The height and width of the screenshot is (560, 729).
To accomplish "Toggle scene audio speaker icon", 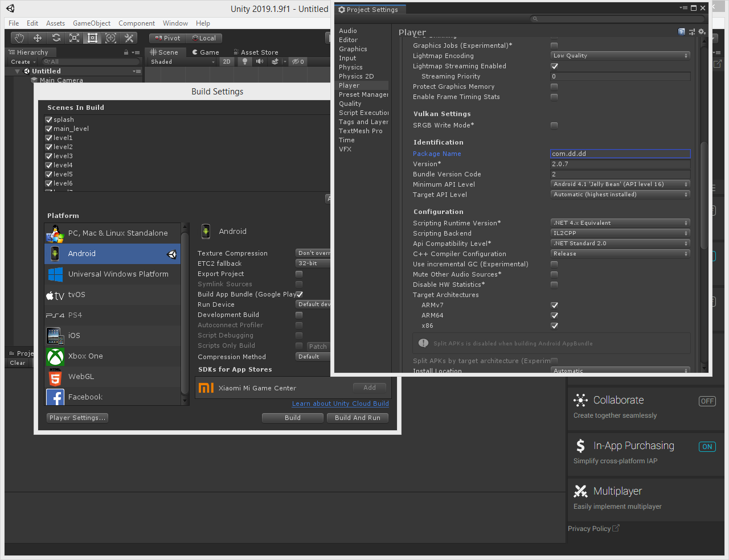I will coord(260,61).
